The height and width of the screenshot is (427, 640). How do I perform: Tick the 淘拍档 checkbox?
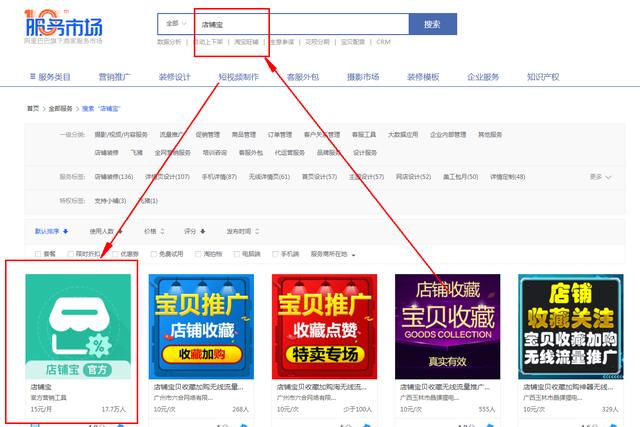pos(198,254)
